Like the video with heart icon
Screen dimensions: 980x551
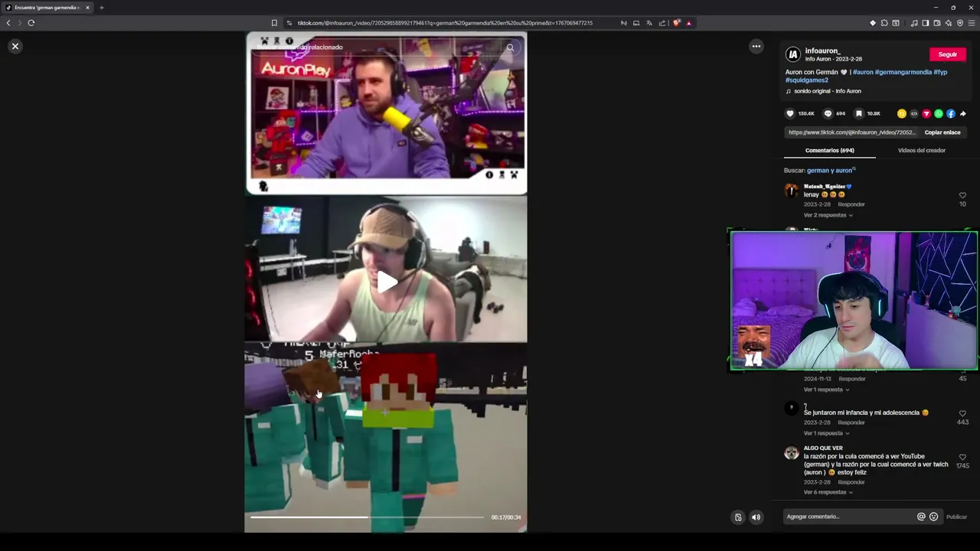[790, 114]
